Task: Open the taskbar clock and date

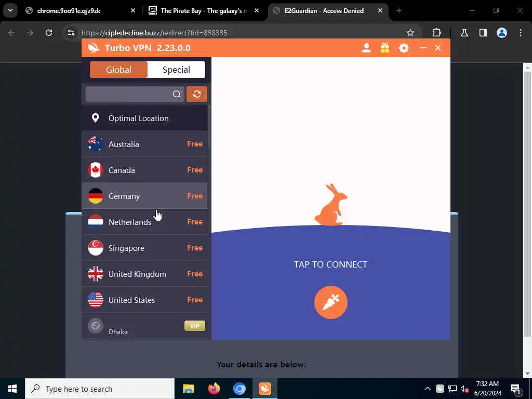Action: pyautogui.click(x=487, y=389)
